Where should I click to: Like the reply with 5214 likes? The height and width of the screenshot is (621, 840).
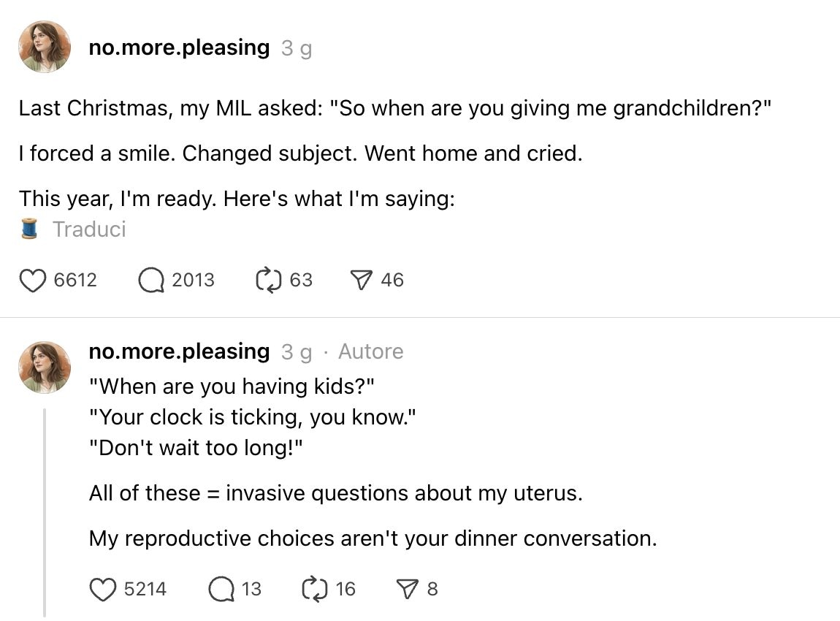coord(103,589)
